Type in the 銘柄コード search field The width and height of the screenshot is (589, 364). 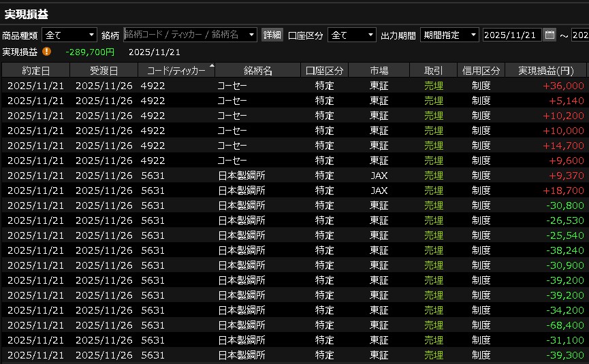coord(184,35)
